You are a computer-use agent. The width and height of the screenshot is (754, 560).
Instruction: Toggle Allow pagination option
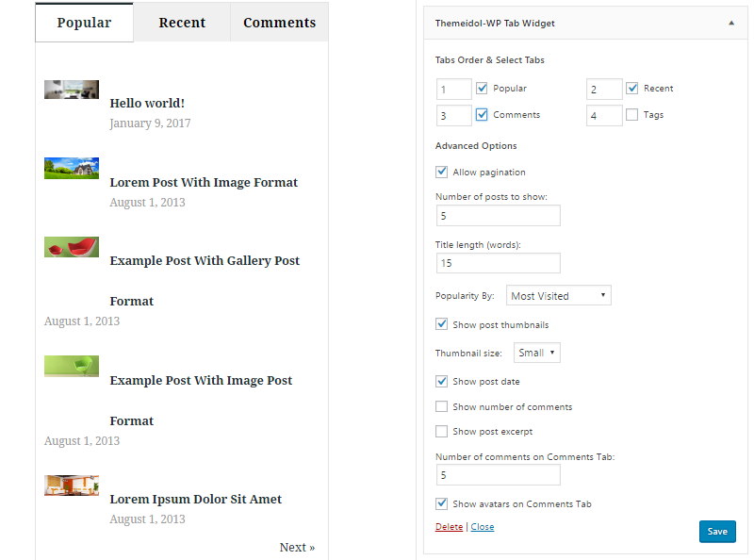click(442, 173)
